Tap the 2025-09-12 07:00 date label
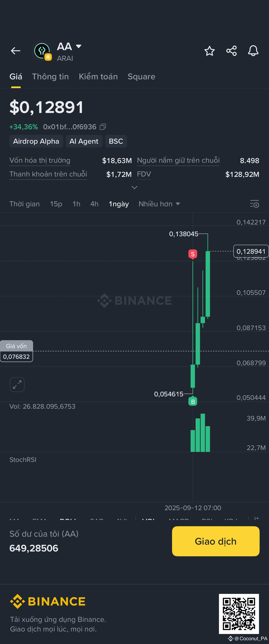The height and width of the screenshot is (644, 269). tap(193, 508)
